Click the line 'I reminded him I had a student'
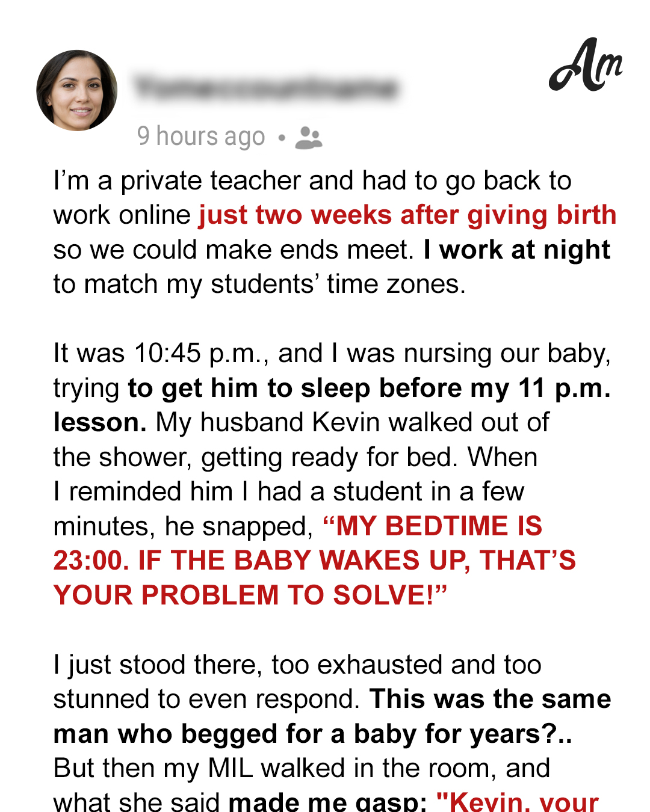650x812 pixels. tap(288, 491)
